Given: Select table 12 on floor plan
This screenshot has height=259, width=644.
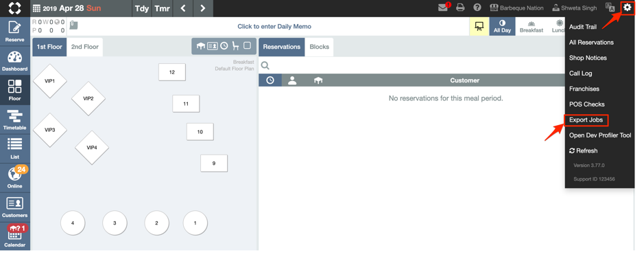Looking at the screenshot, I should pos(172,72).
